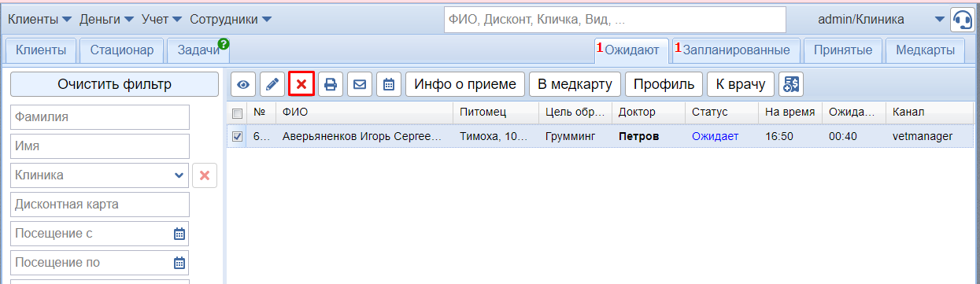980x284 pixels.
Task: Click client name Аверьяненков Игорь Сергее...
Action: tap(363, 137)
